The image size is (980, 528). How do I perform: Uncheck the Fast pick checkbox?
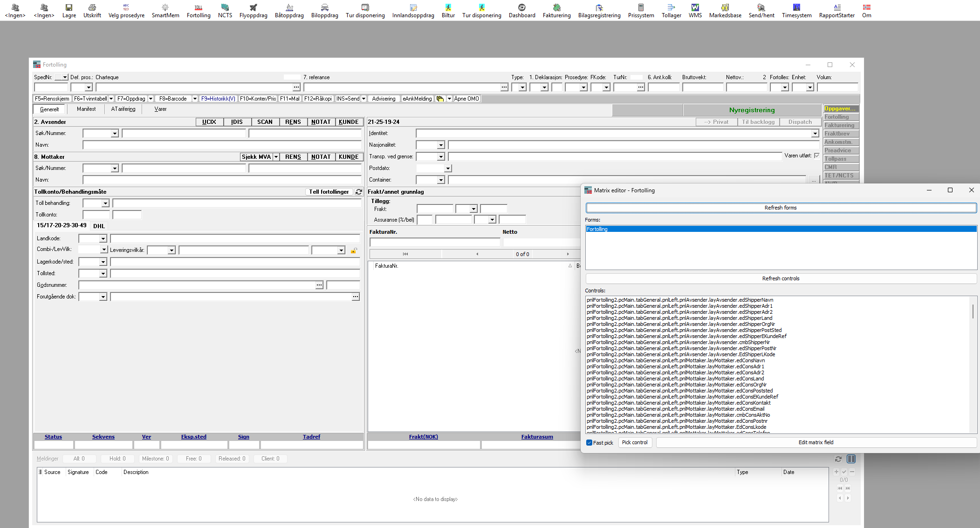pos(589,443)
